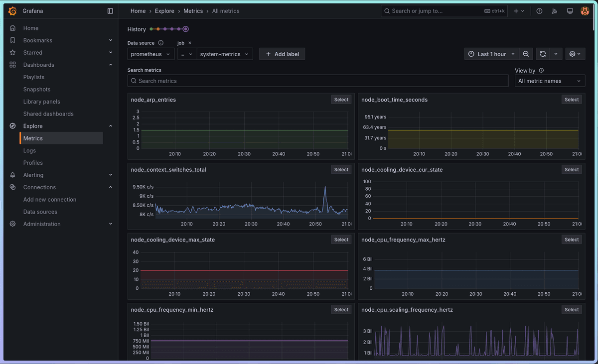
Task: Click the last purple history step circle
Action: pos(185,29)
